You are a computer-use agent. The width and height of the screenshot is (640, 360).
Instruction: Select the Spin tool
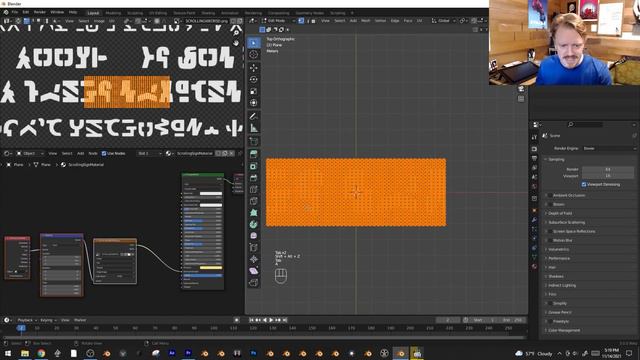coord(253,224)
